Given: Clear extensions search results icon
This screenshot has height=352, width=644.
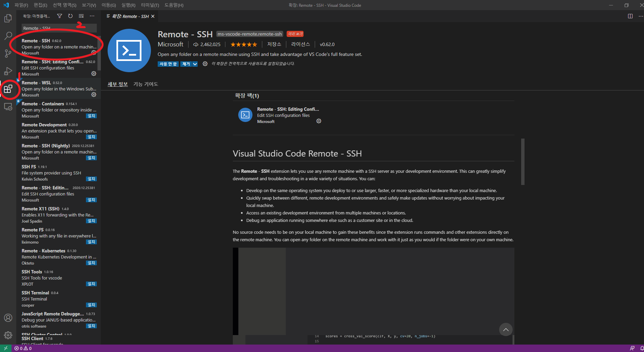Looking at the screenshot, I should tap(81, 16).
